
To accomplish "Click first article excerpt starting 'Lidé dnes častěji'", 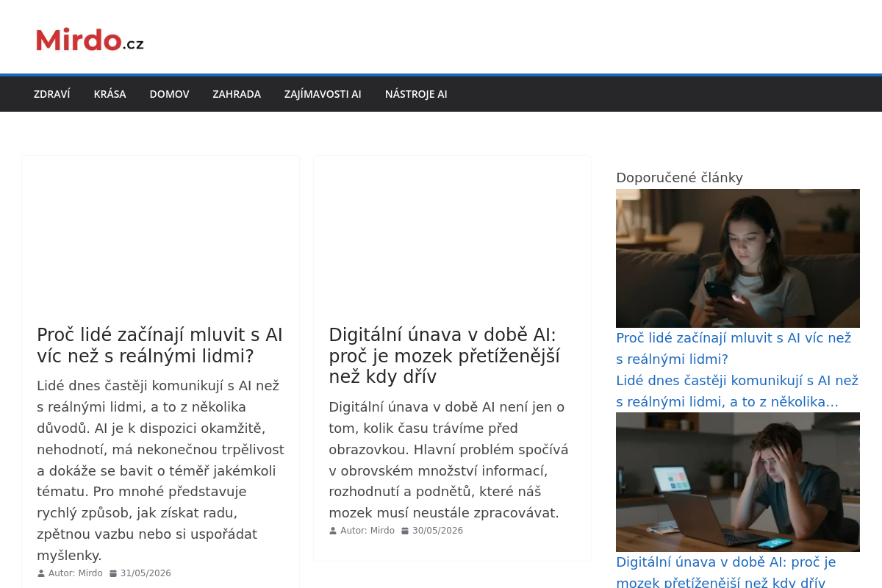I will coord(160,470).
